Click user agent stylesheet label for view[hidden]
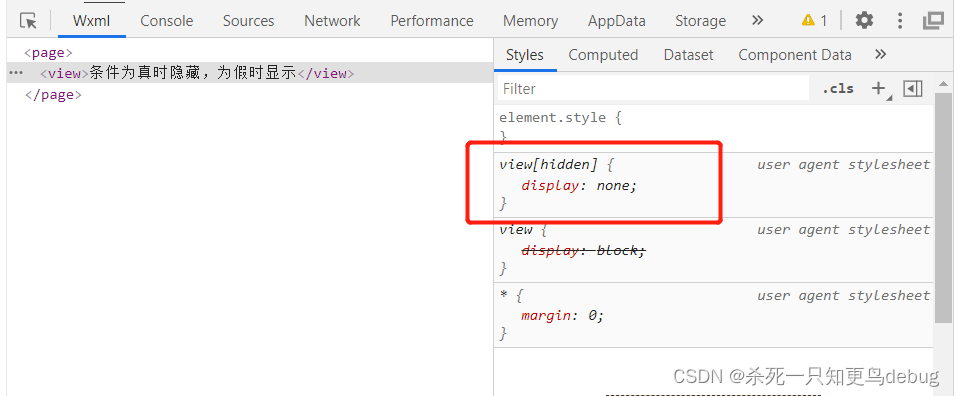This screenshot has width=954, height=396. [843, 164]
